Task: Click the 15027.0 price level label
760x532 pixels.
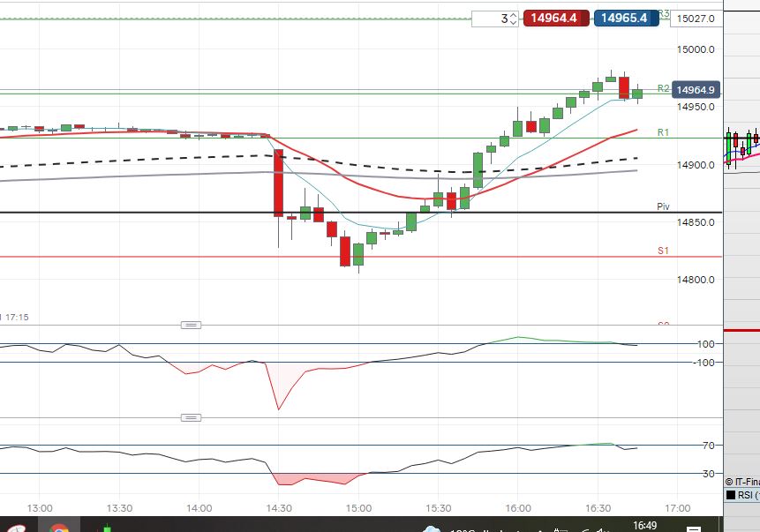Action: 696,19
